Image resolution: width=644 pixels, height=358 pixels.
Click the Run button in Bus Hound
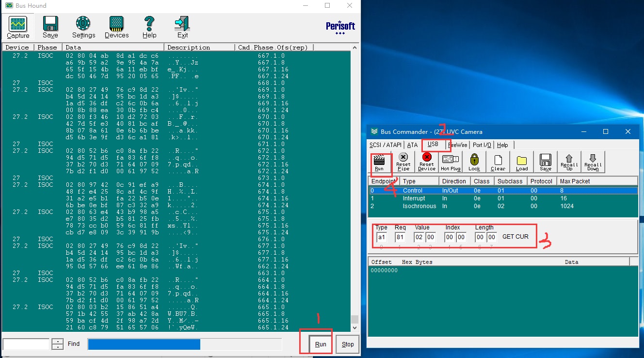[321, 344]
